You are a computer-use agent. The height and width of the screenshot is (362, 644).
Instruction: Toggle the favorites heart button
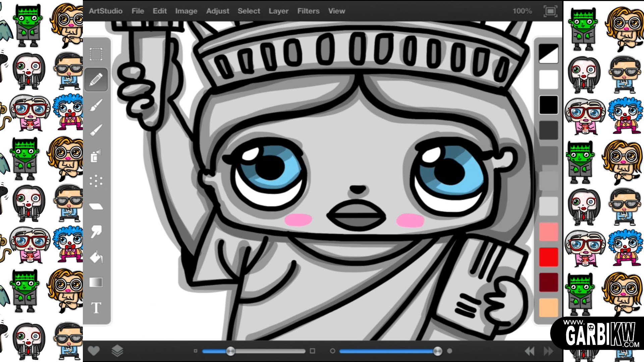(94, 351)
